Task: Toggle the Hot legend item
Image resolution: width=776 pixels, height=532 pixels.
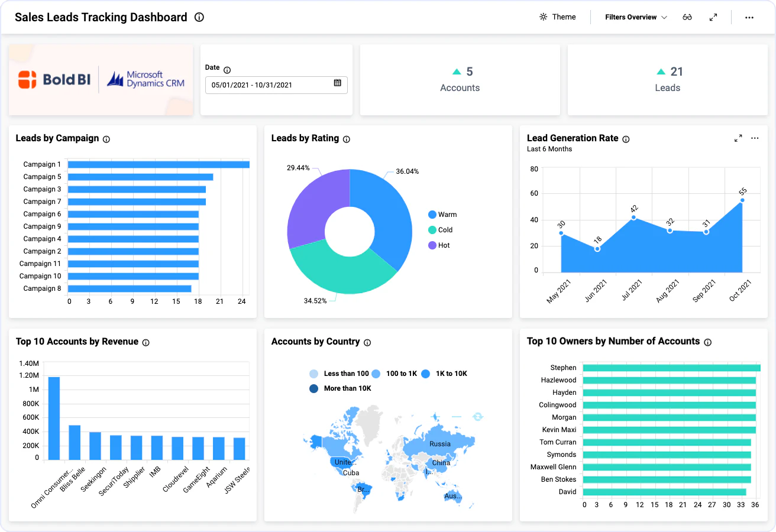Action: click(x=439, y=245)
